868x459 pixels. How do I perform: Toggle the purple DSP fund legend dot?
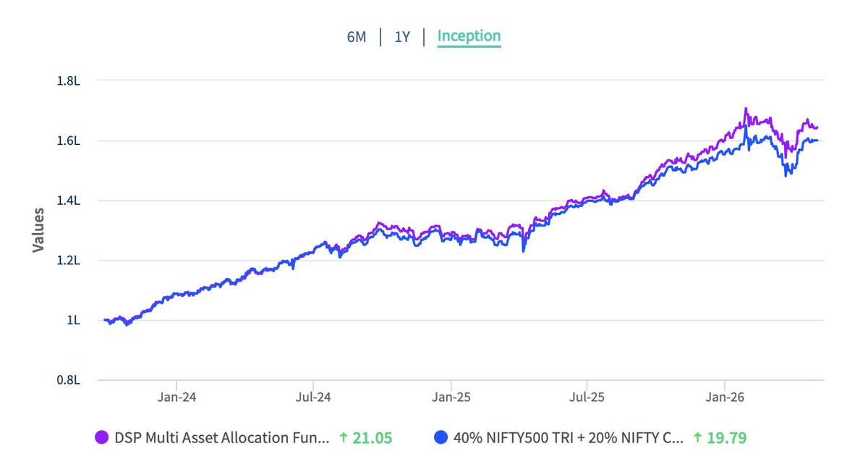click(101, 437)
